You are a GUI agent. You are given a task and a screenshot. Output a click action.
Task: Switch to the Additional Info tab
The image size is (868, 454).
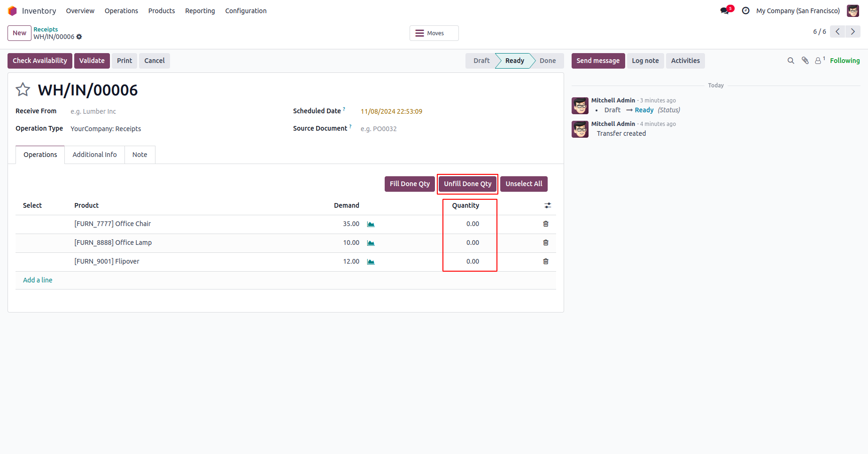coord(94,155)
